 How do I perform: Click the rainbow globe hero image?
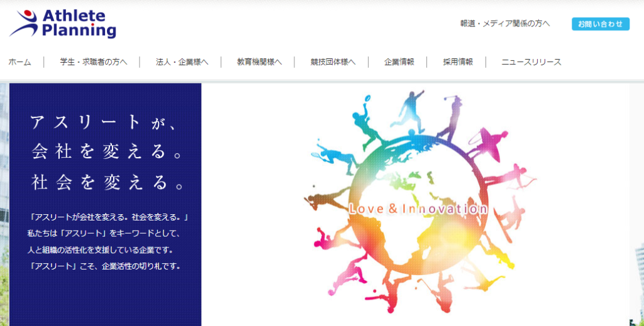[419, 201]
